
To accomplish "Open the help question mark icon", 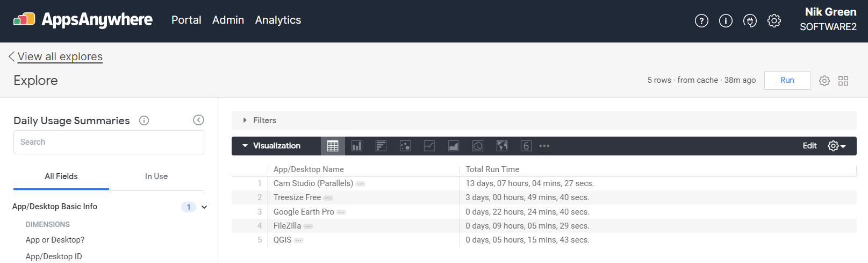I will tap(701, 20).
